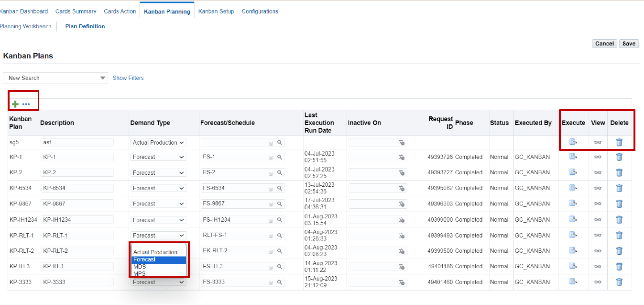
Task: Edit the Description field for KP-RLT-1
Action: click(x=77, y=235)
